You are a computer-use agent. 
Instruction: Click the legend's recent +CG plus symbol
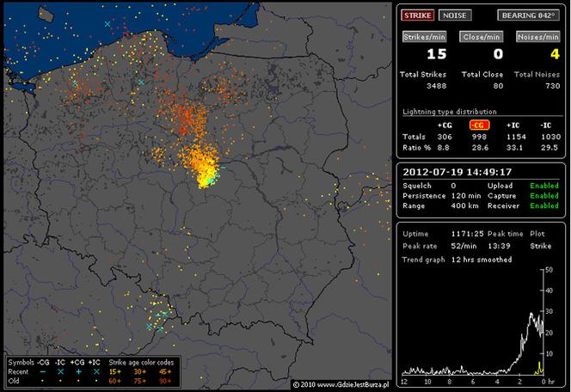(78, 371)
